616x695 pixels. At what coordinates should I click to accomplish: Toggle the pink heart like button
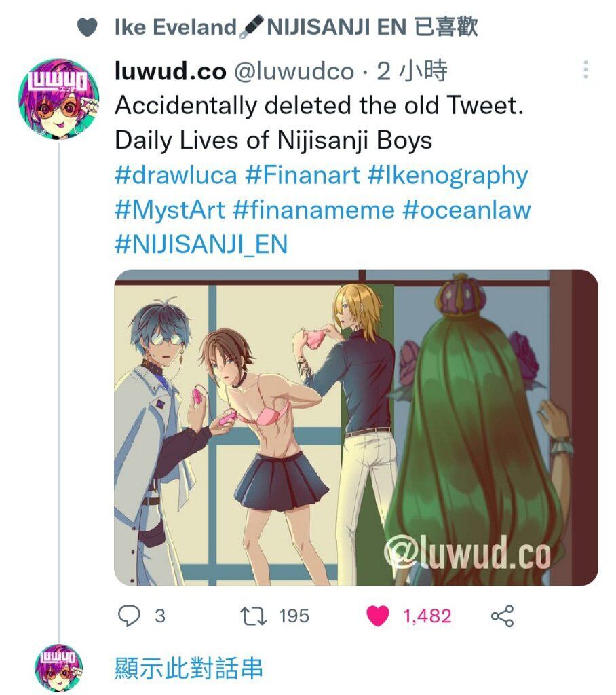(378, 616)
